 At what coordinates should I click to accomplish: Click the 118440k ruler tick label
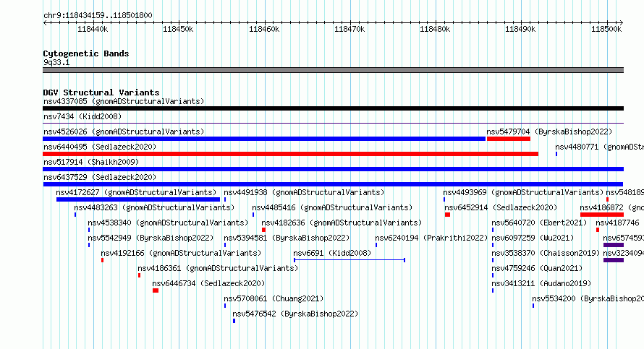coord(93,30)
